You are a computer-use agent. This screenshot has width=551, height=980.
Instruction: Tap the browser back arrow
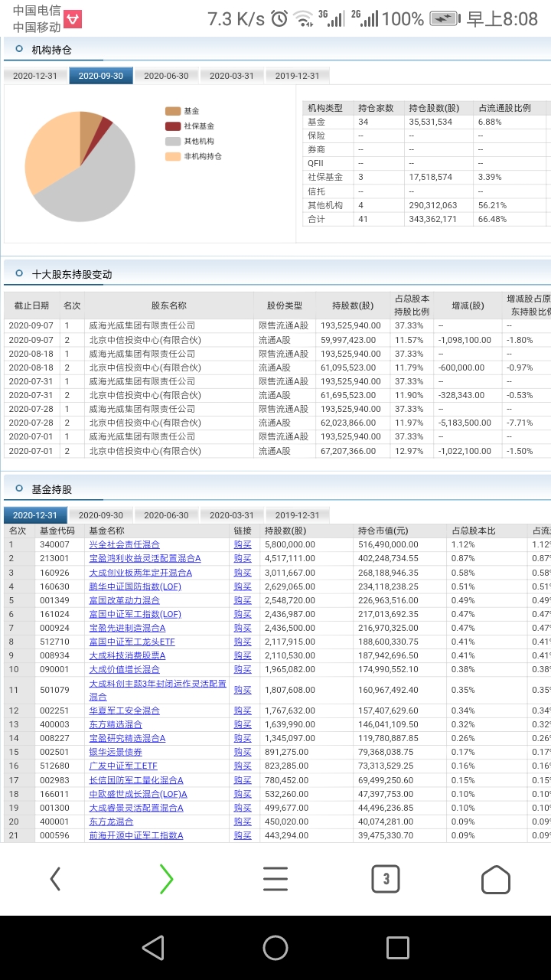click(55, 879)
